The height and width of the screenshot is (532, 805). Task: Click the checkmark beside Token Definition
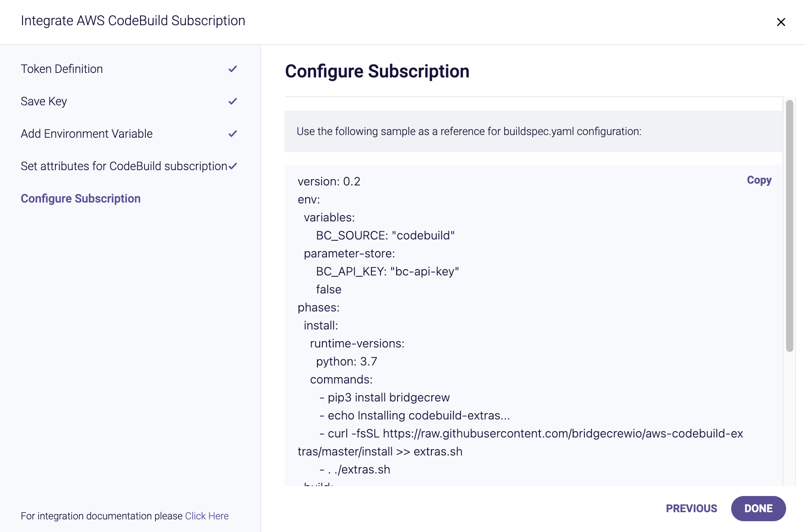click(x=232, y=69)
